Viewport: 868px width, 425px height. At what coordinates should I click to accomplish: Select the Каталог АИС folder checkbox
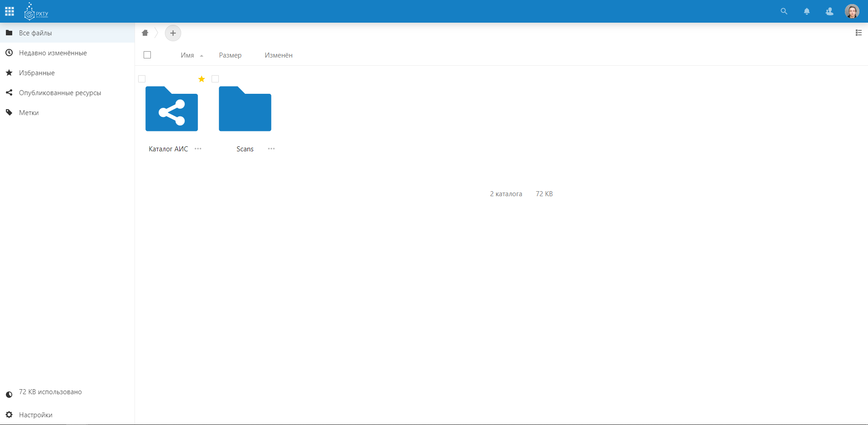[142, 79]
